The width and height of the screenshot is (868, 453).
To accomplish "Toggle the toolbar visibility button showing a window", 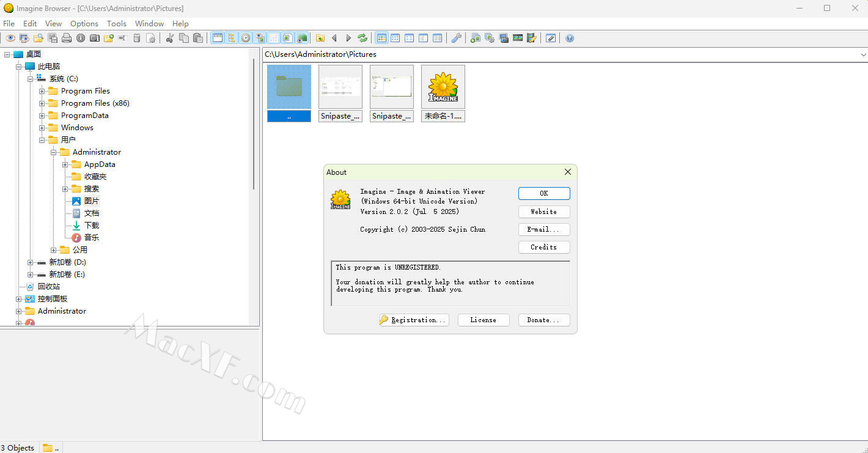I will pyautogui.click(x=218, y=38).
